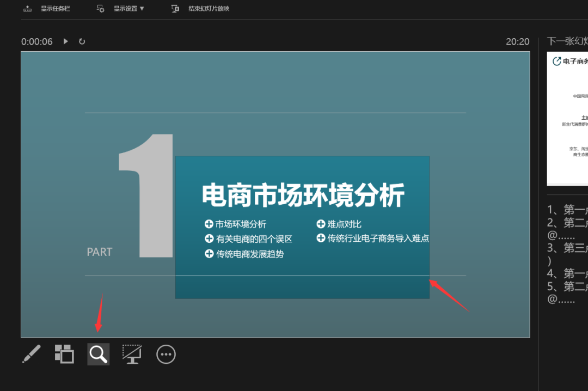Click the next slide thumbnail preview
The width and height of the screenshot is (588, 391).
567,119
